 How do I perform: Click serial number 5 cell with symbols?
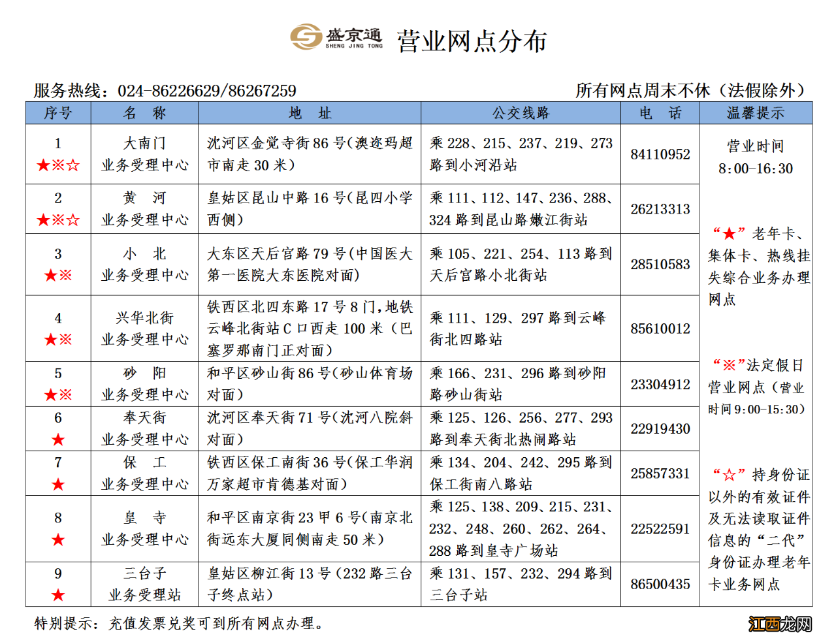tap(58, 384)
